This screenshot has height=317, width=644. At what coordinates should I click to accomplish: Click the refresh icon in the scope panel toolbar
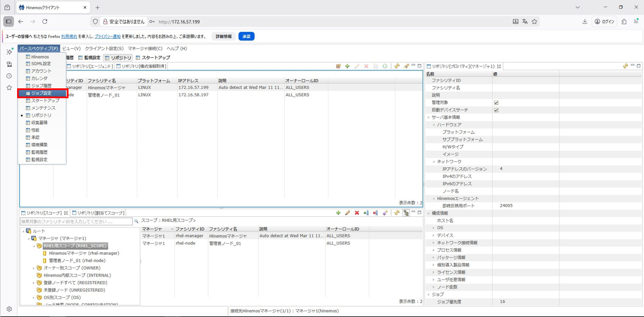397,213
